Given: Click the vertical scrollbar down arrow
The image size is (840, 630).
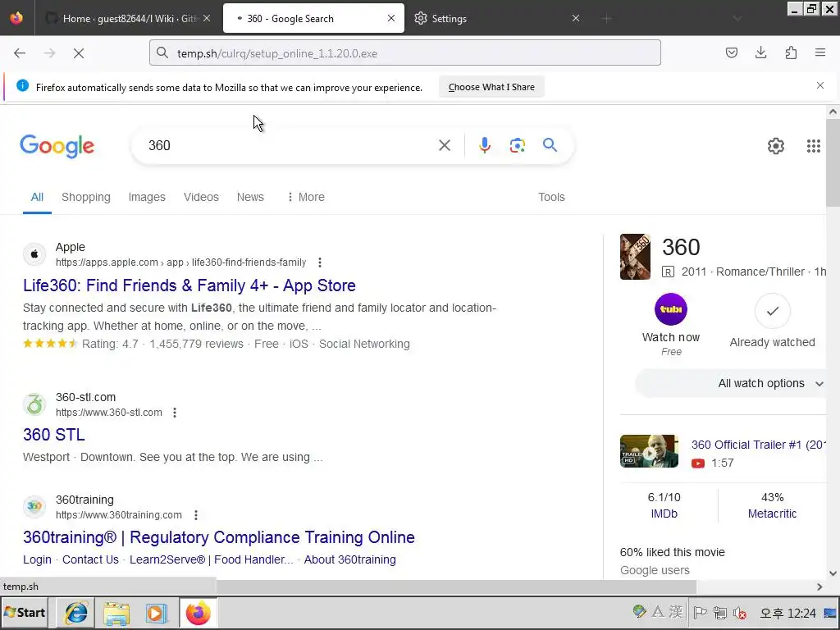Looking at the screenshot, I should pyautogui.click(x=833, y=573).
